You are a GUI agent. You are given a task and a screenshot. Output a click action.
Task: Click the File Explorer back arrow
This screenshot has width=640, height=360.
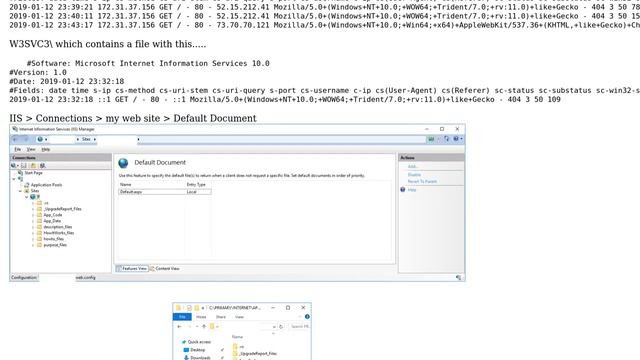[179, 327]
